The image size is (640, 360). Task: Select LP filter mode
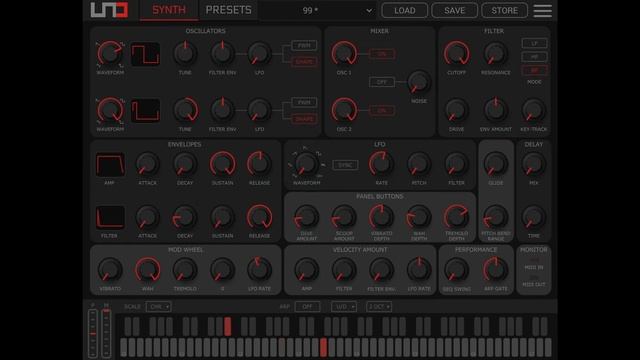coord(534,43)
